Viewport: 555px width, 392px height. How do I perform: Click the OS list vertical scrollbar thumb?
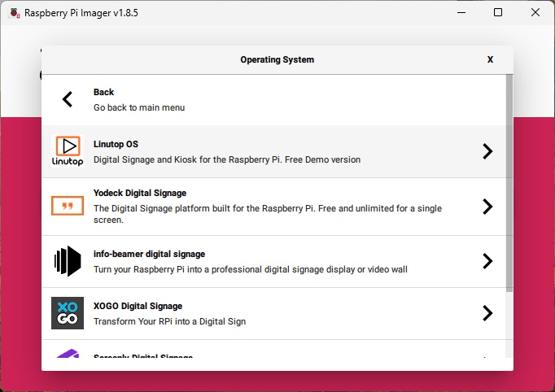pos(509,183)
